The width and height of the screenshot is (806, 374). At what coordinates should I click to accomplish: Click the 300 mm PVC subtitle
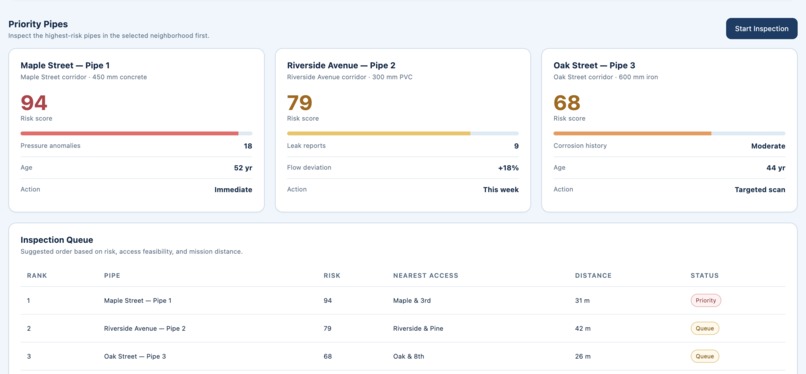[392, 77]
